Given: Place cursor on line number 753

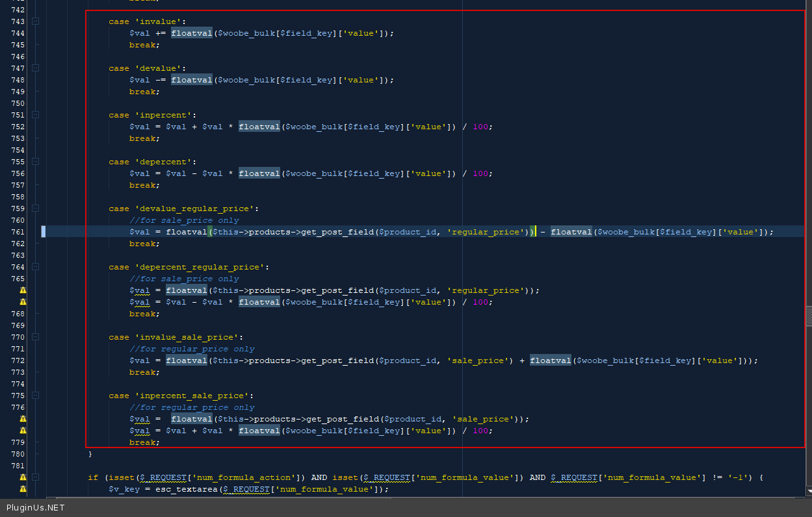Looking at the screenshot, I should click(18, 138).
